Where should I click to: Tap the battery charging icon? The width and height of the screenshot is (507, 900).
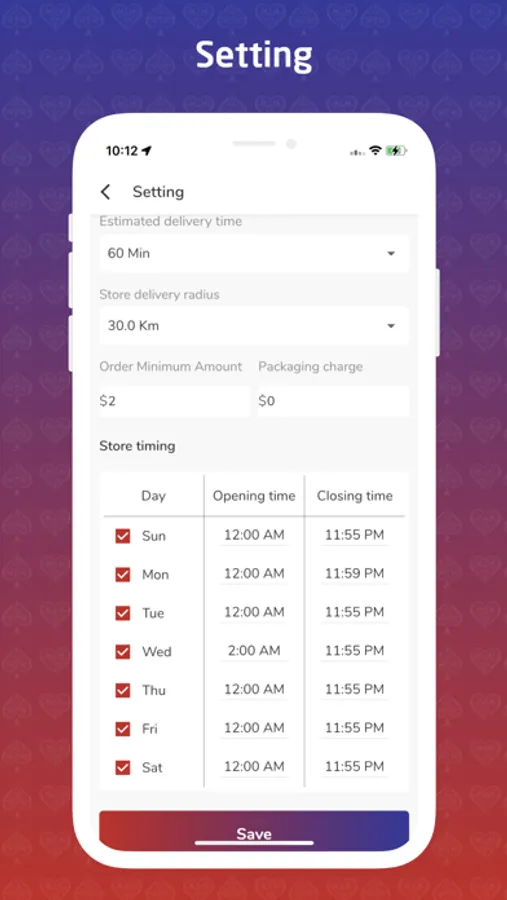pyautogui.click(x=396, y=150)
